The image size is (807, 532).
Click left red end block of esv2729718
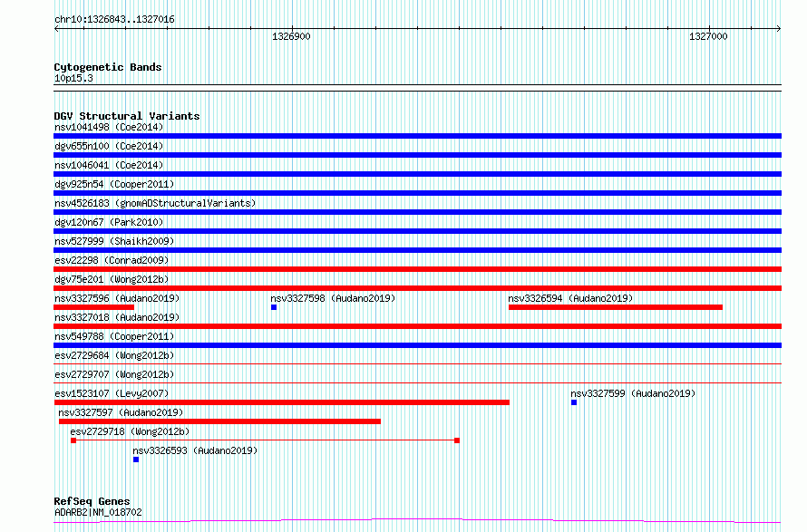click(73, 440)
